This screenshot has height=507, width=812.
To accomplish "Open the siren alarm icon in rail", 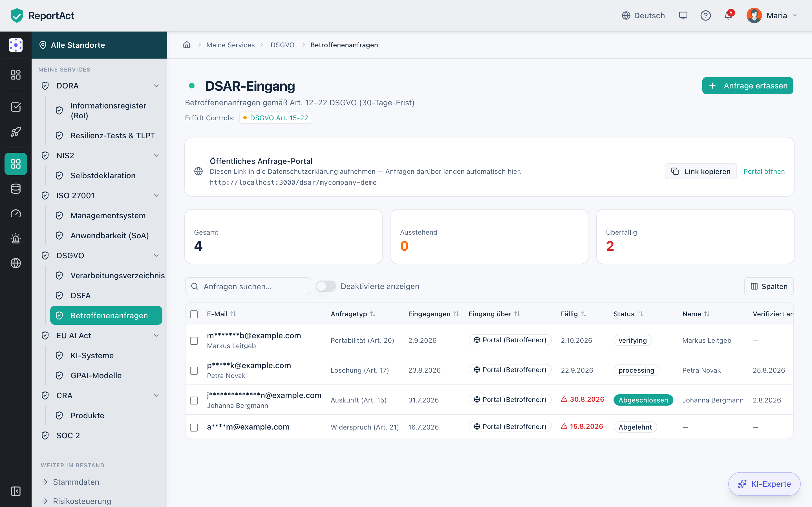I will point(16,238).
